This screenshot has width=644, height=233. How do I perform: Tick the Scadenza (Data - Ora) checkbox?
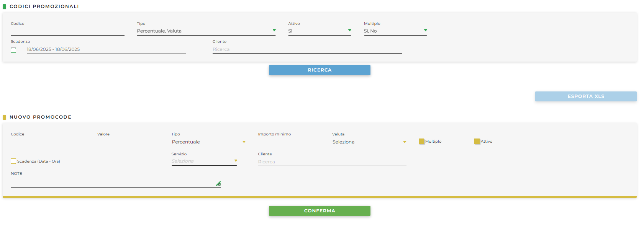(13, 161)
